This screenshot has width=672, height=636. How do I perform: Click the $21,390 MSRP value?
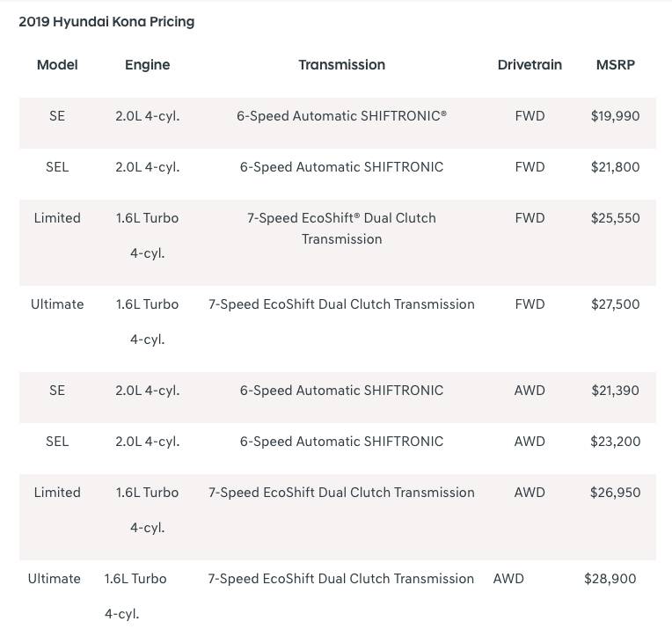click(616, 391)
